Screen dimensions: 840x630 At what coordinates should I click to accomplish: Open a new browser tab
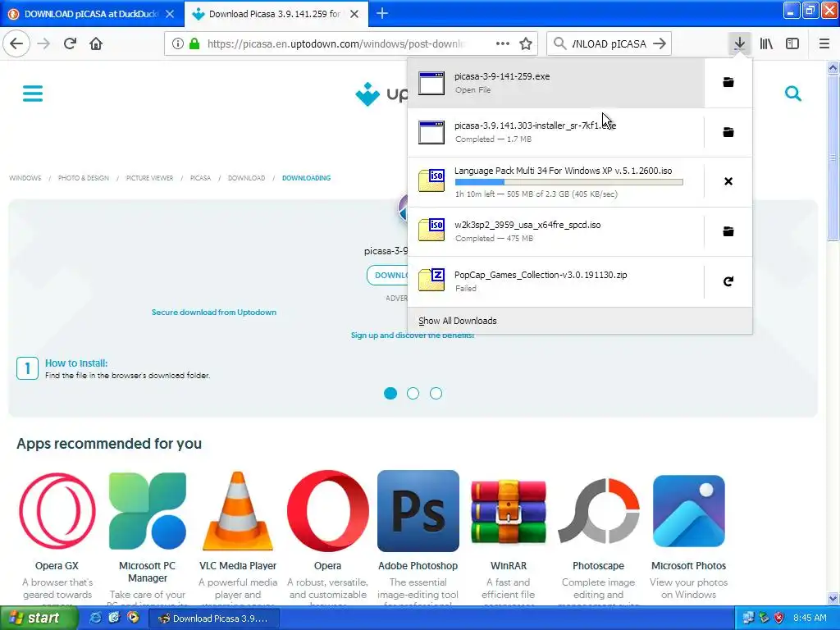pyautogui.click(x=382, y=14)
